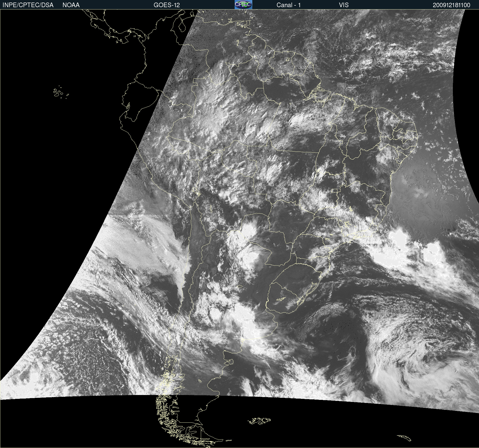This screenshot has width=479, height=448.
Task: Select the 'Canal - 1' channel label
Action: point(289,5)
